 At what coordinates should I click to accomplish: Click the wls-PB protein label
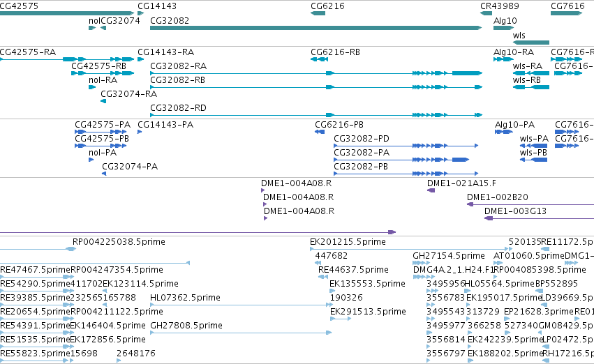[x=533, y=153]
